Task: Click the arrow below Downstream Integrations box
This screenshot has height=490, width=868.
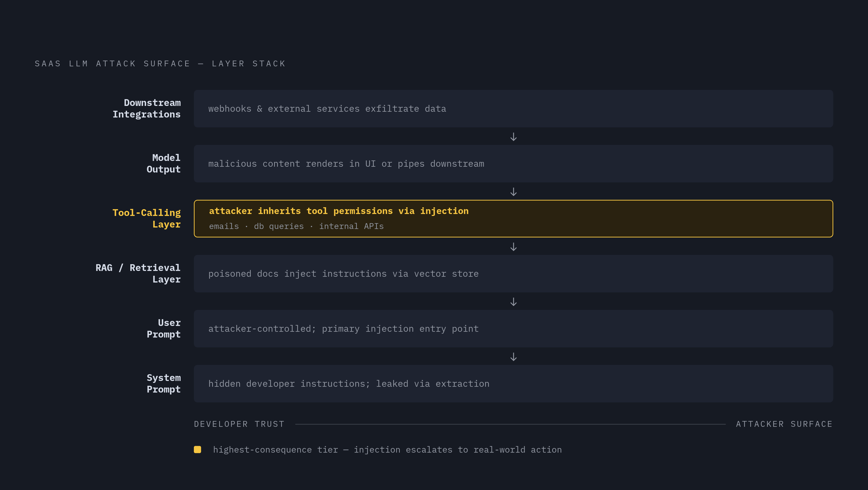Action: pyautogui.click(x=513, y=137)
